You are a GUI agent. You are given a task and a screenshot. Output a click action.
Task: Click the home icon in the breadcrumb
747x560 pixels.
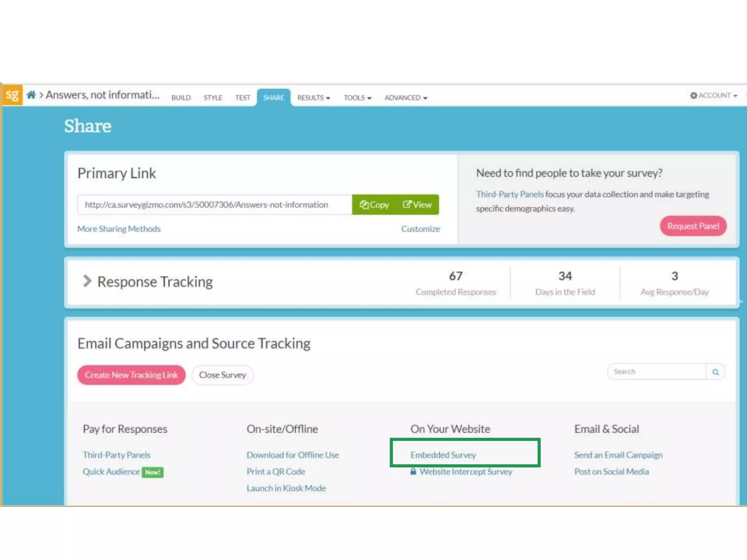pos(31,95)
